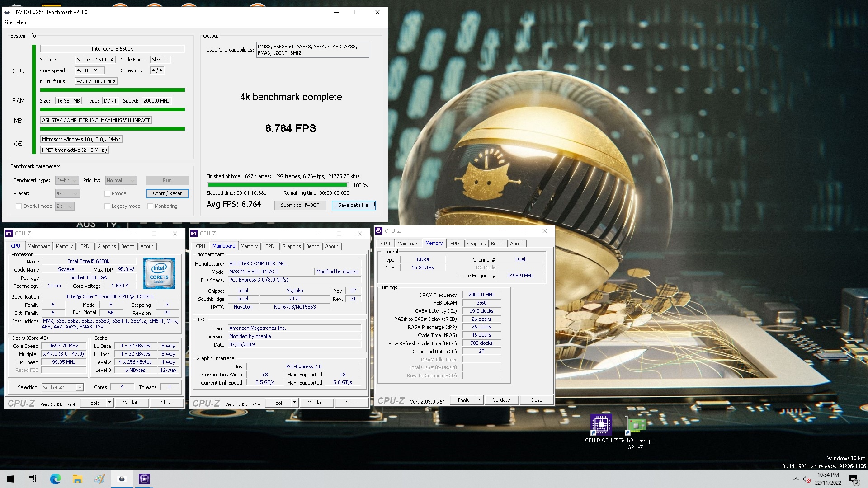Click the green RAM info status bar
The height and width of the screenshot is (488, 868).
click(113, 109)
